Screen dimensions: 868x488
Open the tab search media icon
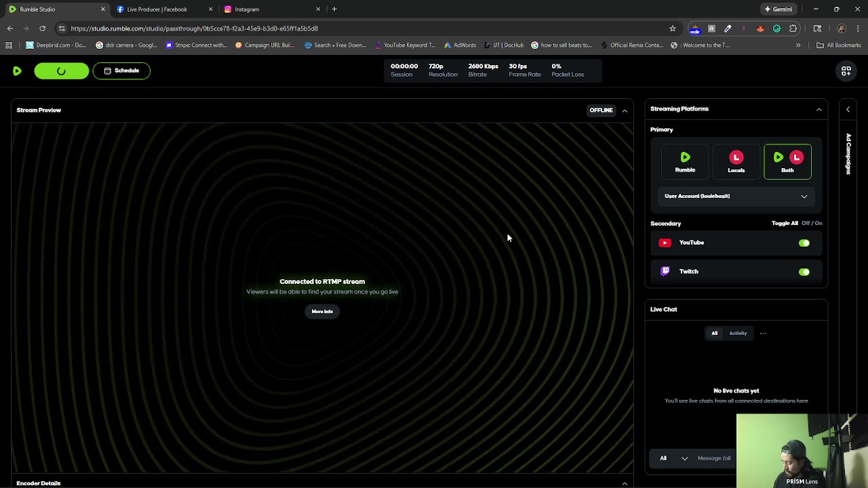pos(817,28)
